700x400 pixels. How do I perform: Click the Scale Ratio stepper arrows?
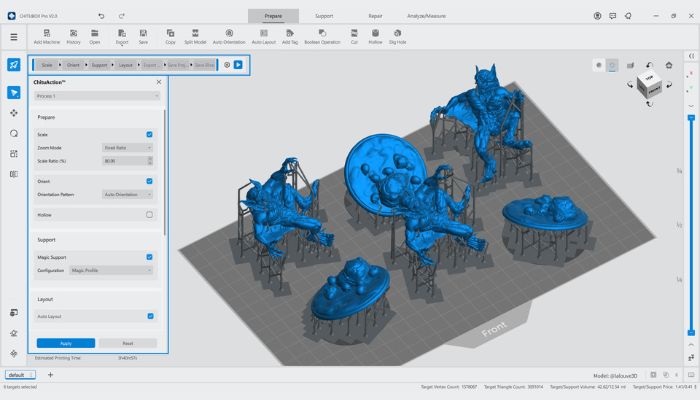pyautogui.click(x=150, y=161)
